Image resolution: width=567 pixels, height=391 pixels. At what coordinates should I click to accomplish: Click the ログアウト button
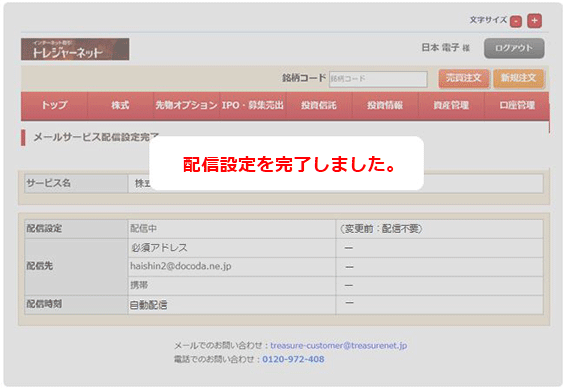(x=514, y=48)
